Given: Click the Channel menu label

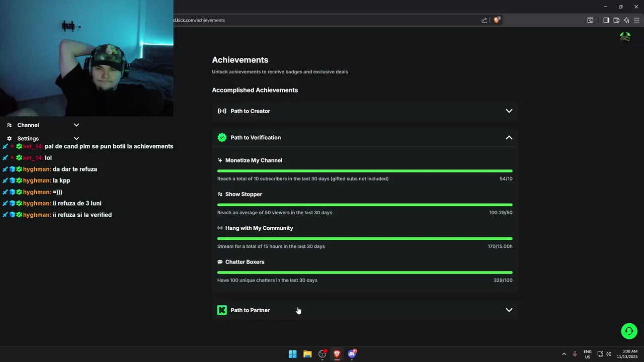Looking at the screenshot, I should (28, 125).
